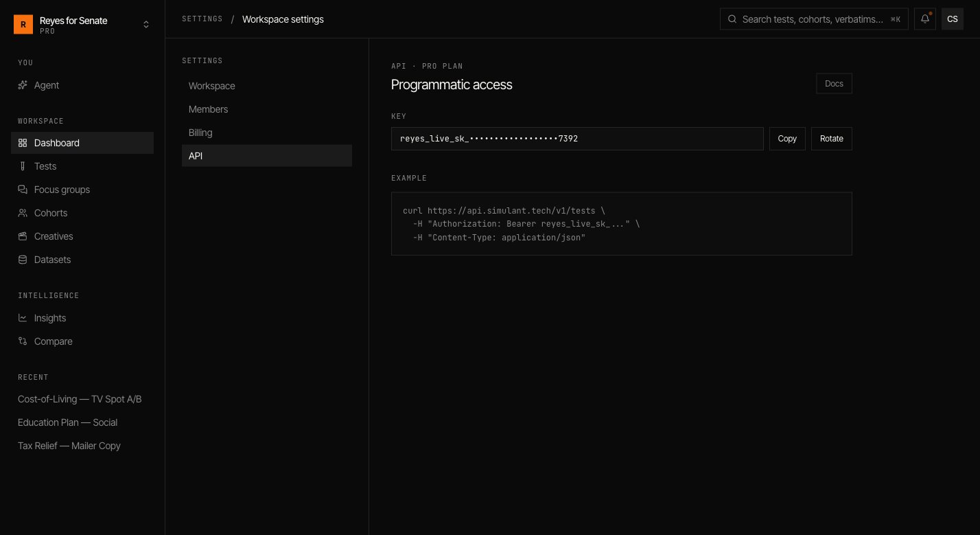Open Focus groups in sidebar

click(82, 190)
